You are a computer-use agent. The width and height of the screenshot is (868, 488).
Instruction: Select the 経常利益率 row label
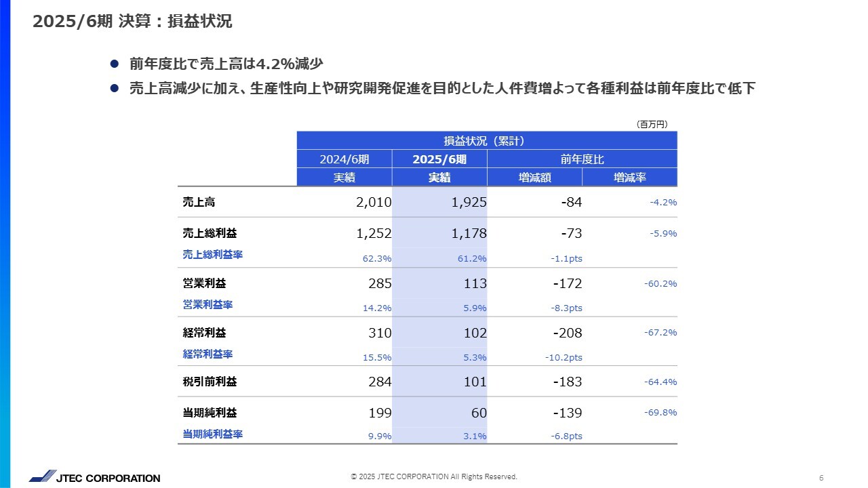click(208, 354)
